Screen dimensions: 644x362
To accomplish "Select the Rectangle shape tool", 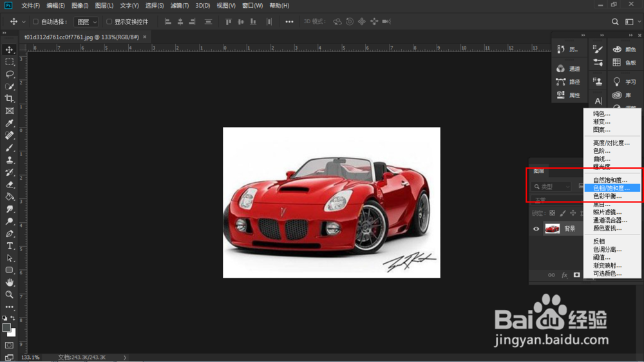I will point(9,271).
